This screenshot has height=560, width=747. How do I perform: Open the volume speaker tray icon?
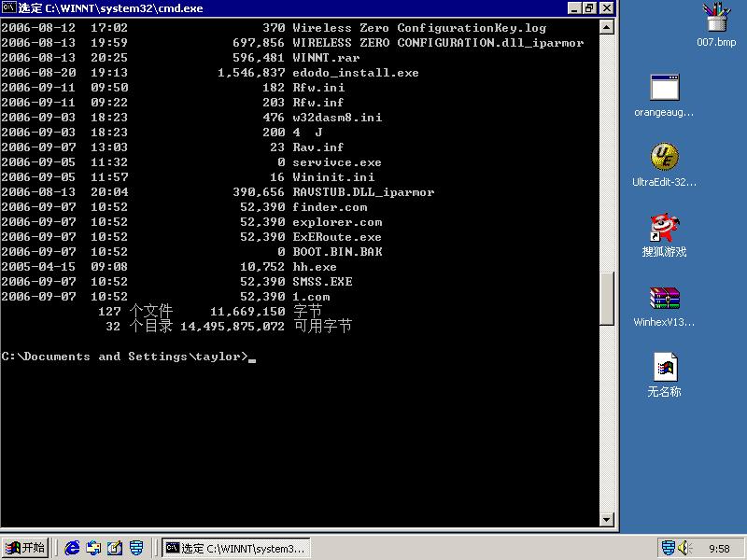coord(685,548)
